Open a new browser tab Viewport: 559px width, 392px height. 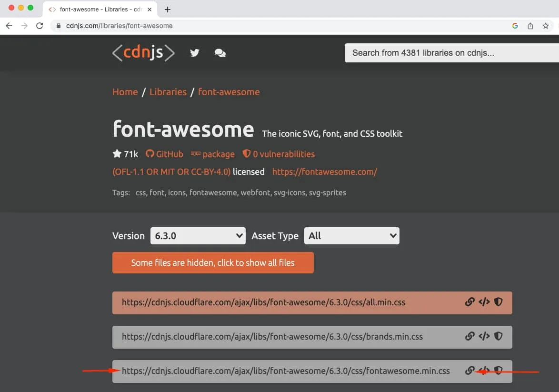(x=168, y=9)
